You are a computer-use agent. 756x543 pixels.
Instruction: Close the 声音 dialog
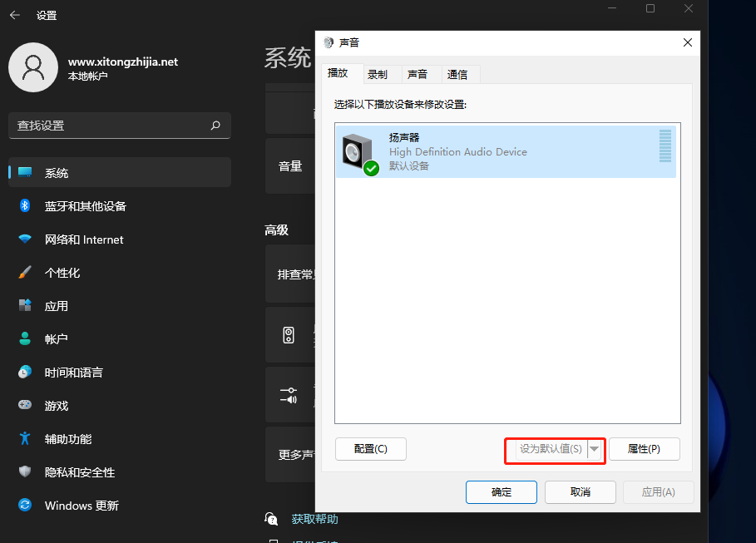pos(688,42)
